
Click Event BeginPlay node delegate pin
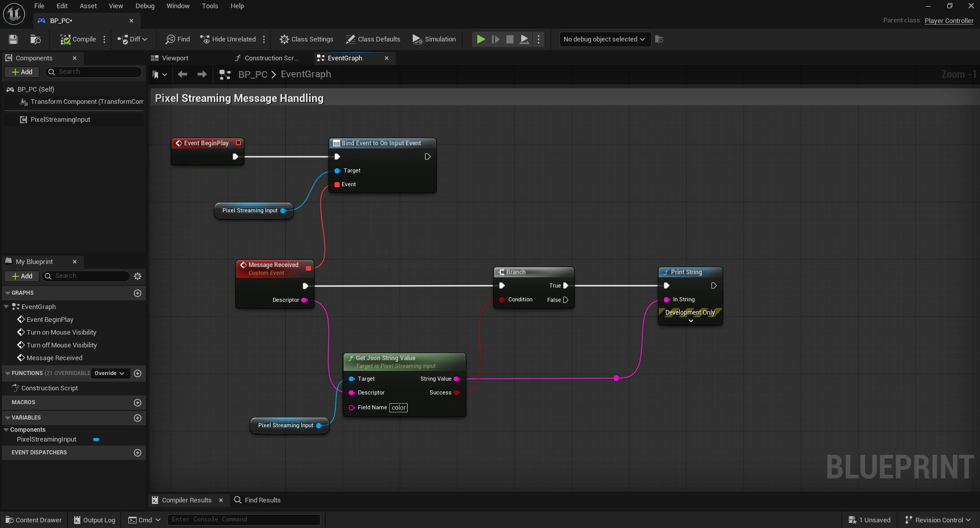pos(238,143)
